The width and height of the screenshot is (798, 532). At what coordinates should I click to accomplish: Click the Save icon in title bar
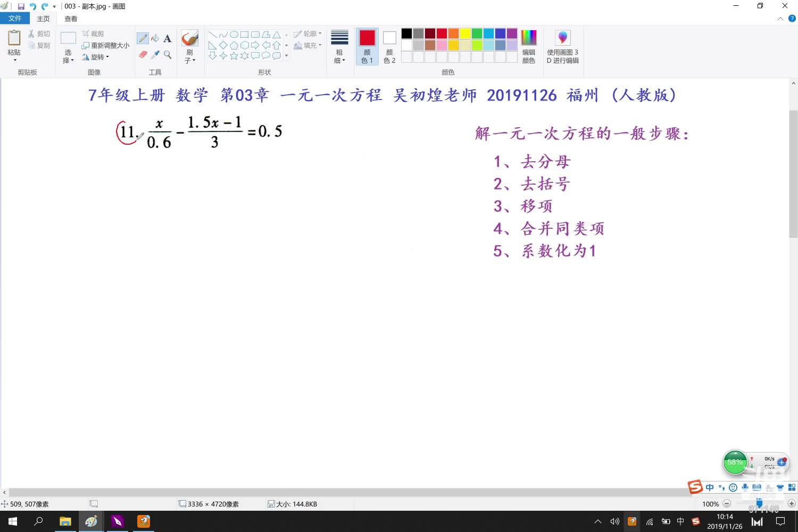point(21,6)
